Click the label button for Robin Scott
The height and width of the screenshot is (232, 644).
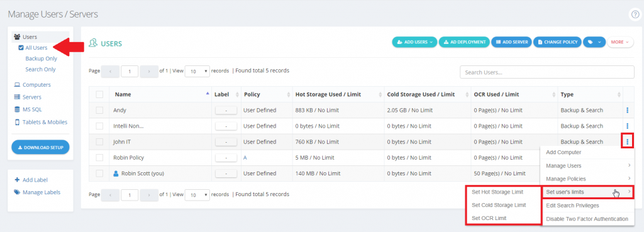(x=226, y=174)
